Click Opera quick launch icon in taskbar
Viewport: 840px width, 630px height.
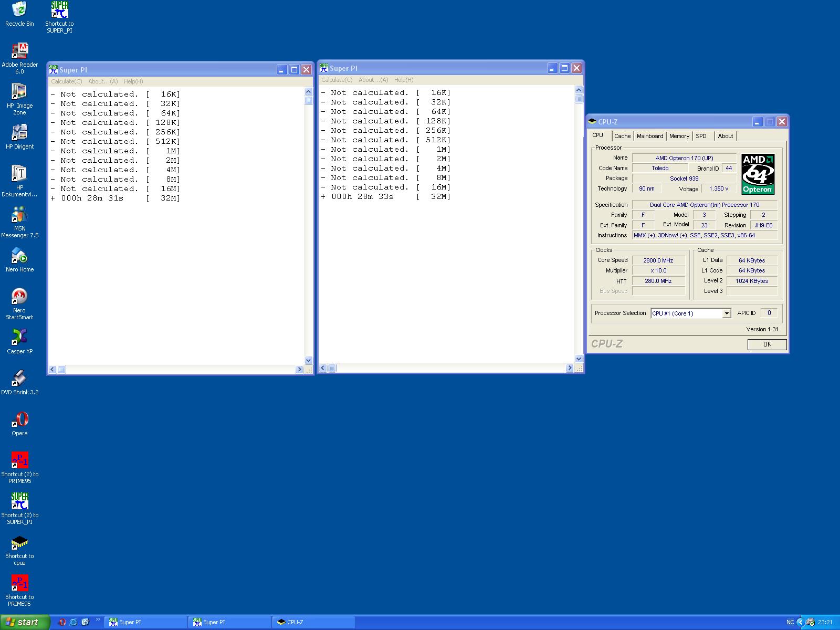point(61,622)
